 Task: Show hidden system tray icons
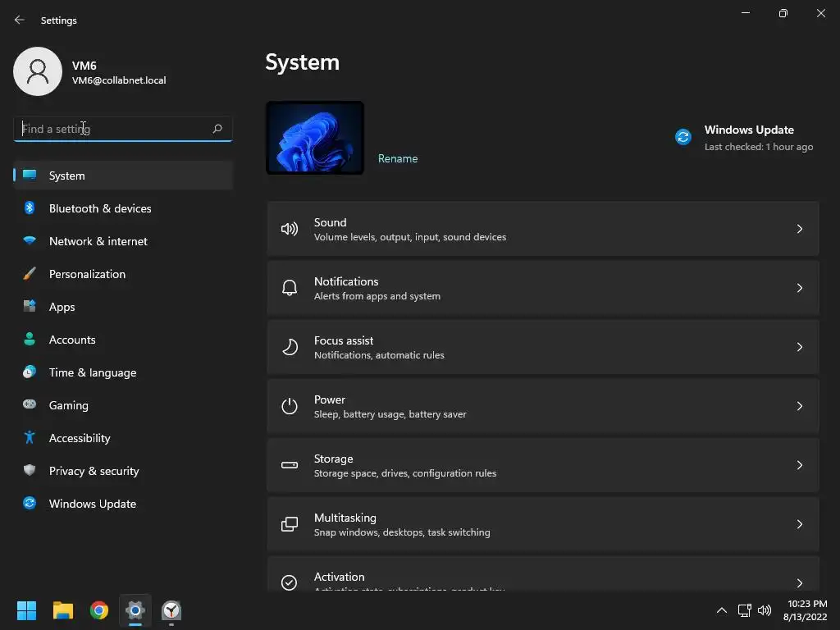722,610
